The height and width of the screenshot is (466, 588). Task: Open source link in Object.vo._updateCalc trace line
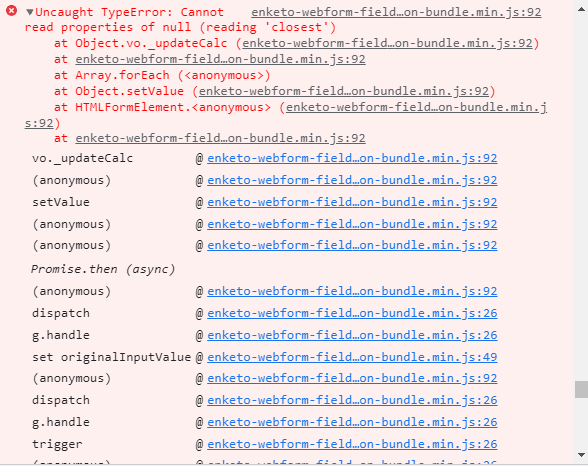pyautogui.click(x=387, y=43)
